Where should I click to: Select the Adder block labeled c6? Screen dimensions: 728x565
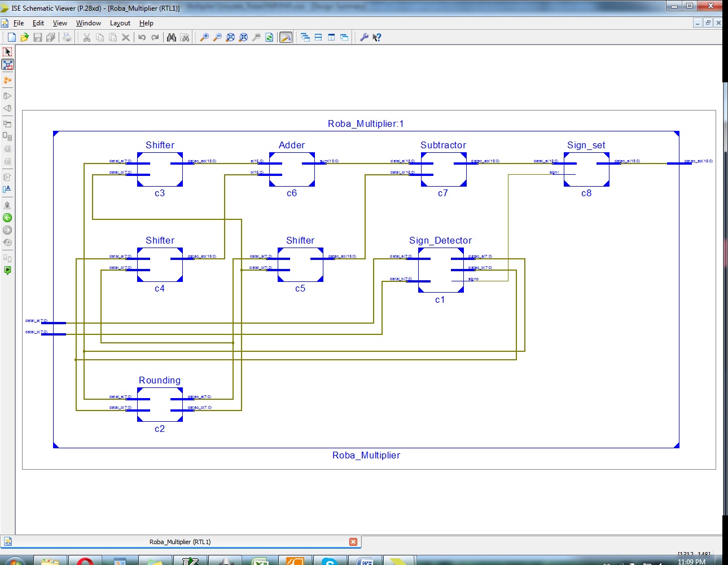[x=291, y=169]
